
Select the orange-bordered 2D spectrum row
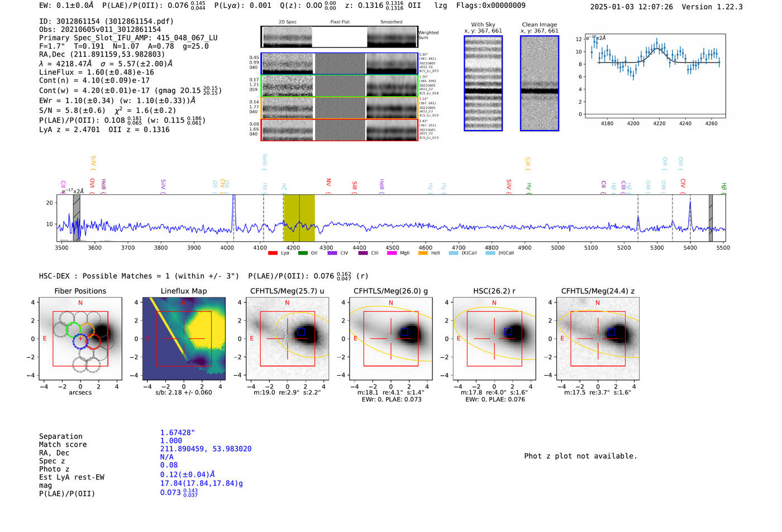(340, 108)
